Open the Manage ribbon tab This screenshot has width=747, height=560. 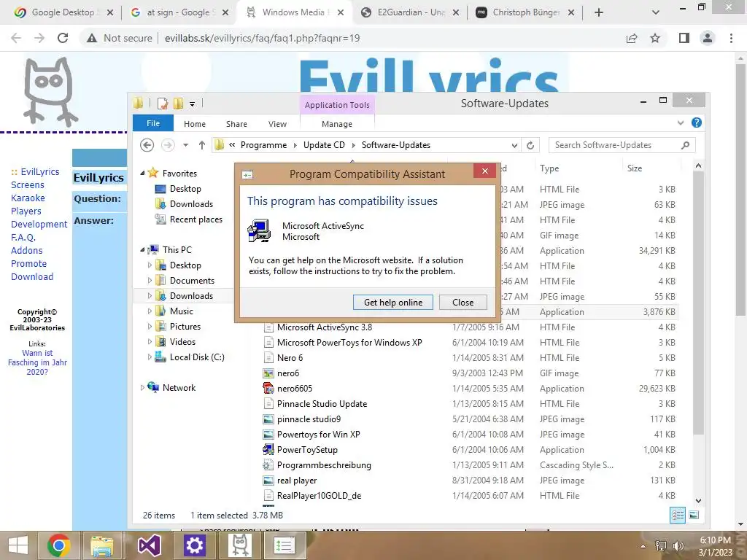pos(337,124)
